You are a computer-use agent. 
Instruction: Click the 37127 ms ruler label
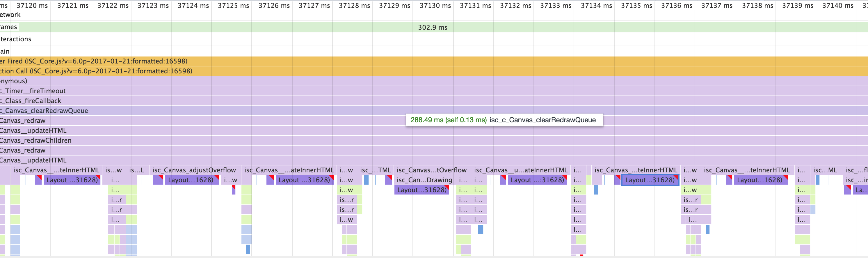(314, 6)
